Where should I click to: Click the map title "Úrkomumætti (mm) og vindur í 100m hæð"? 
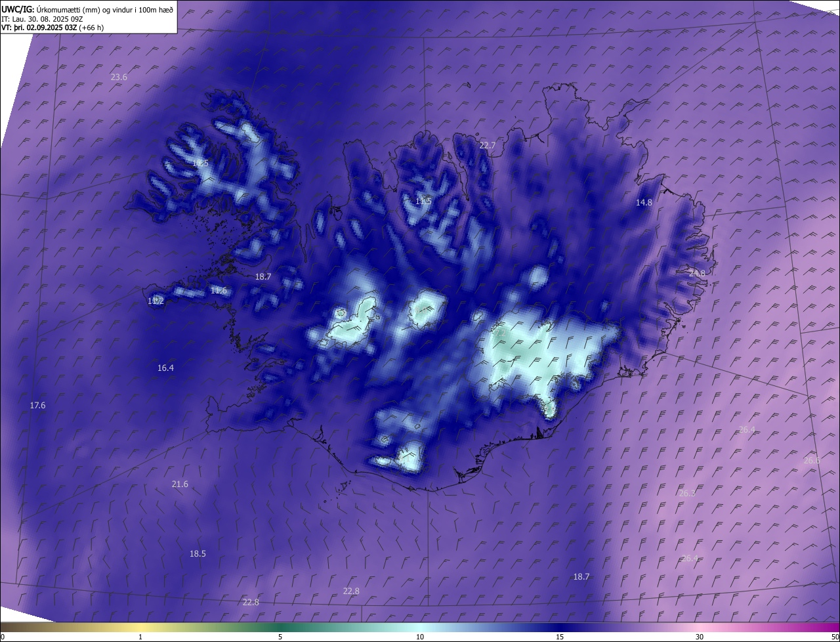tap(104, 9)
